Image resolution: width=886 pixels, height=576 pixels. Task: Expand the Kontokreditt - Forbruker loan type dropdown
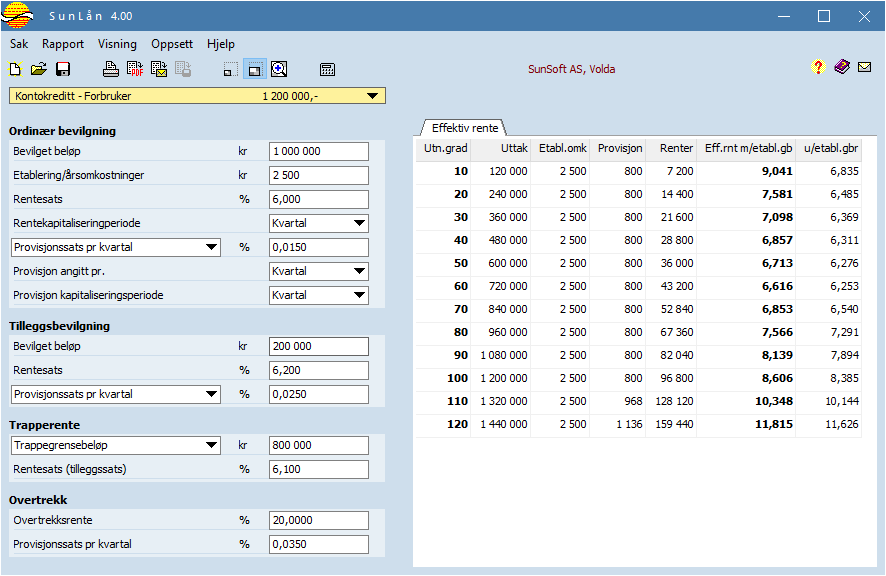pyautogui.click(x=372, y=96)
